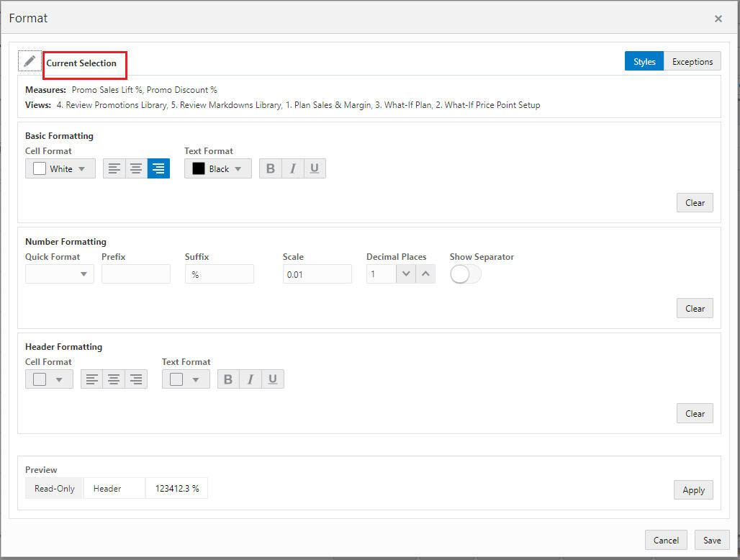Toggle bold in Basic Formatting text format
Image resolution: width=740 pixels, height=560 pixels.
point(271,168)
